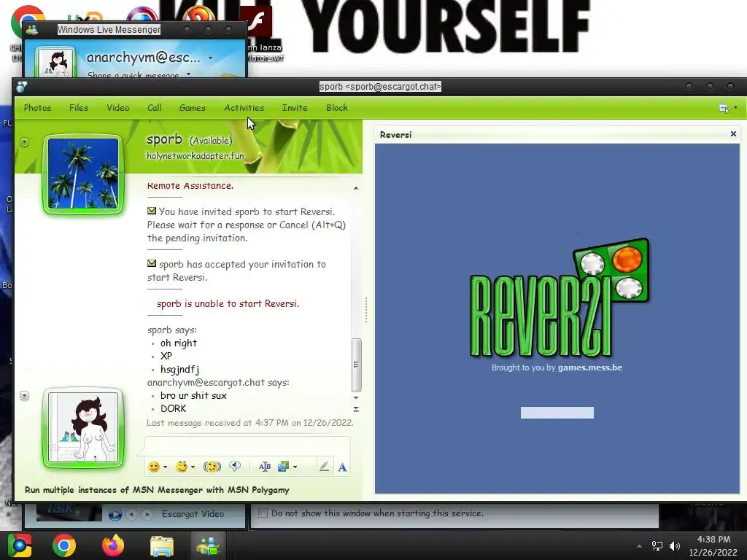Open the font settings blue A icon
This screenshot has height=560, width=747.
(343, 467)
